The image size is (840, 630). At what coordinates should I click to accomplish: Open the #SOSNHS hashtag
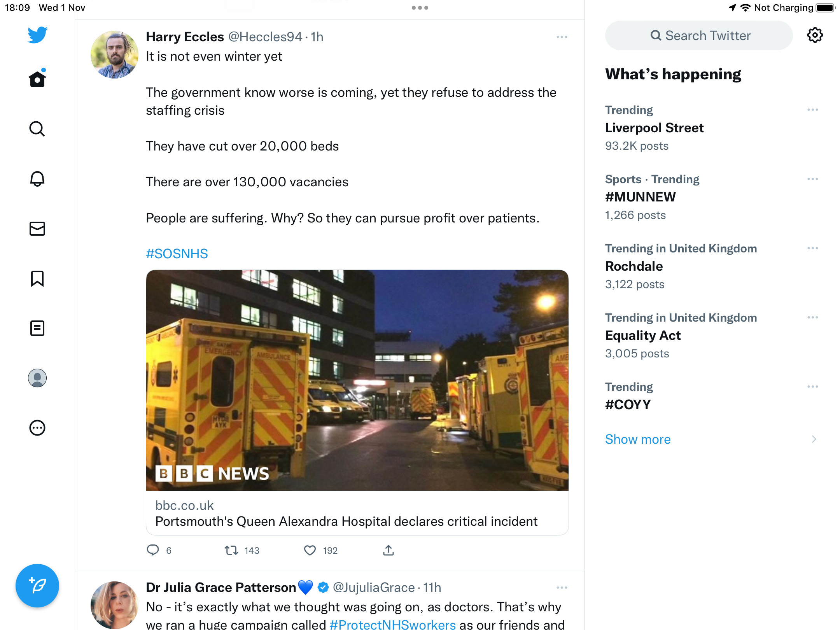(x=177, y=254)
